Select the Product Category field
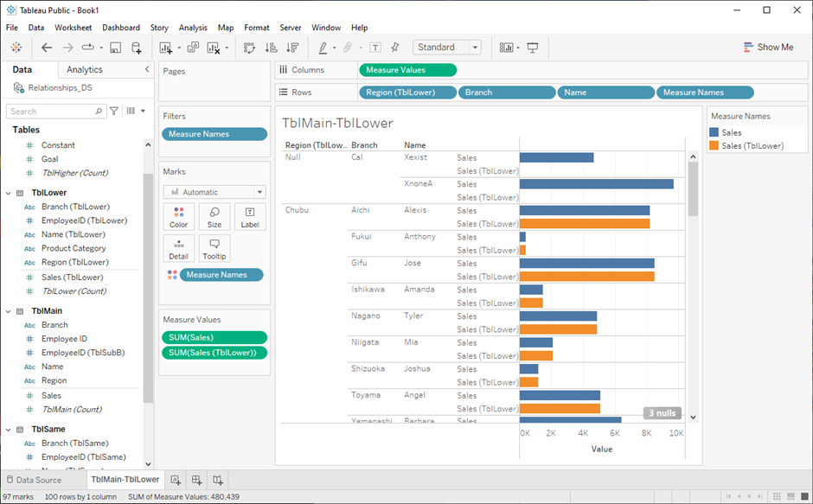Viewport: 813px width, 504px height. coord(74,248)
